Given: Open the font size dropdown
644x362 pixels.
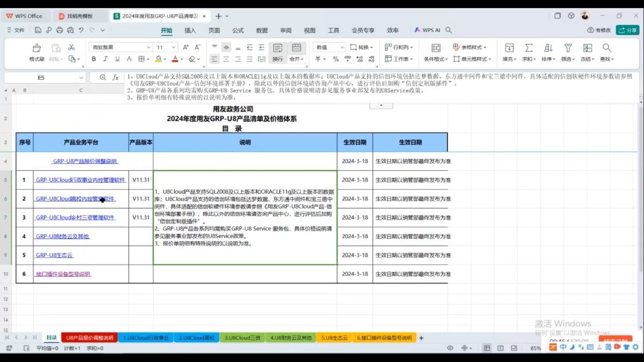Looking at the screenshot, I should (x=174, y=47).
